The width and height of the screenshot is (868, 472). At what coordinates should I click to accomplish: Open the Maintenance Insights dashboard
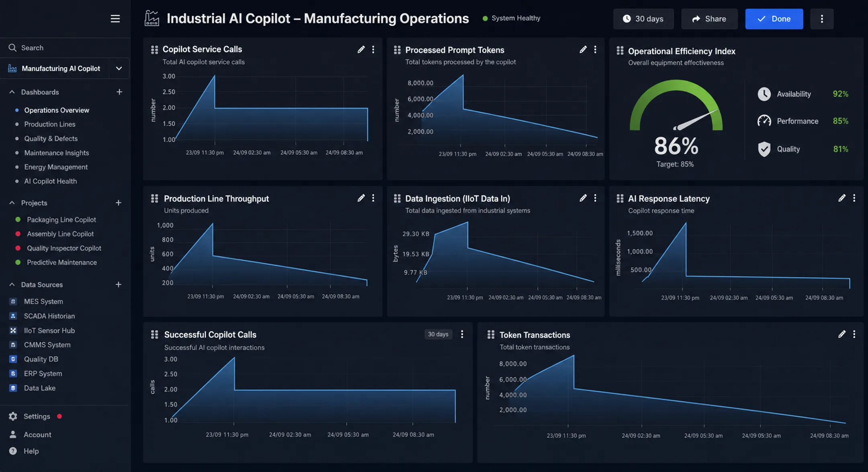point(57,153)
